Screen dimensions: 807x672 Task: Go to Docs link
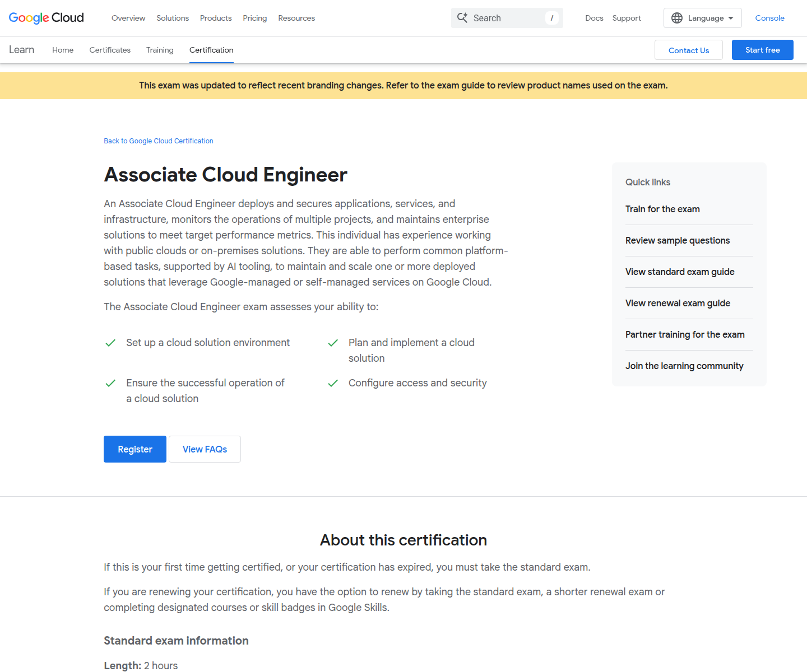(x=594, y=18)
